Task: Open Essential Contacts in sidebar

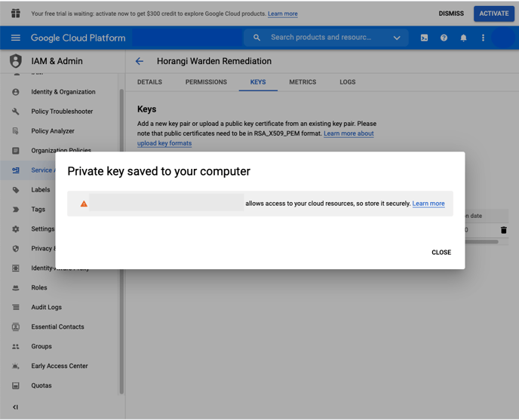Action: (x=57, y=326)
